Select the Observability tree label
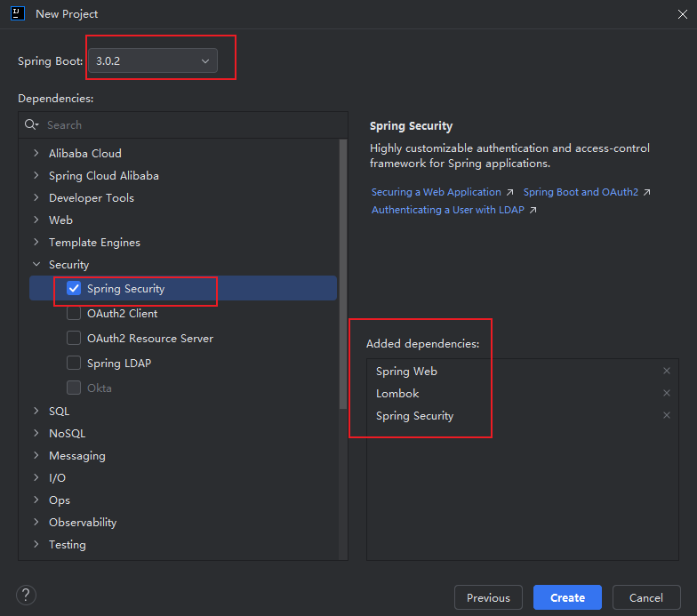The width and height of the screenshot is (697, 616). point(83,523)
